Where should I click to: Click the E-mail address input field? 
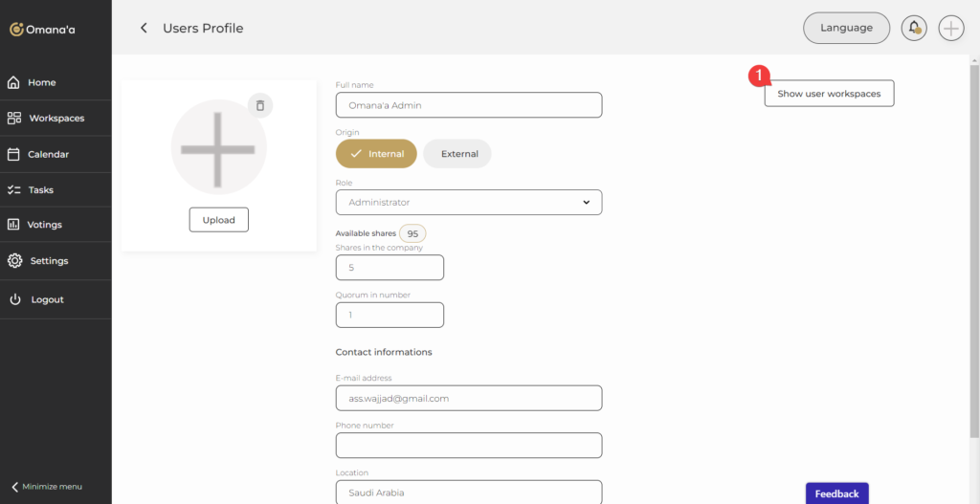[x=468, y=398]
